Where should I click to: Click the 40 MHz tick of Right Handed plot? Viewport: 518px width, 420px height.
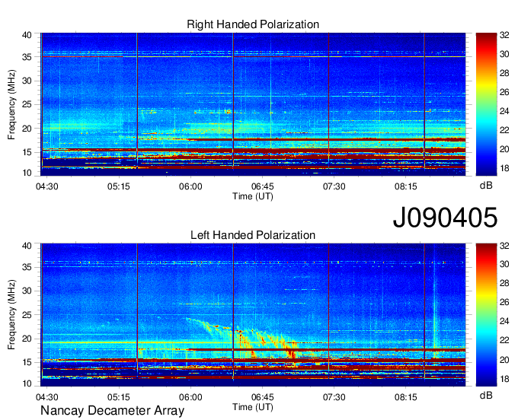tap(27, 35)
